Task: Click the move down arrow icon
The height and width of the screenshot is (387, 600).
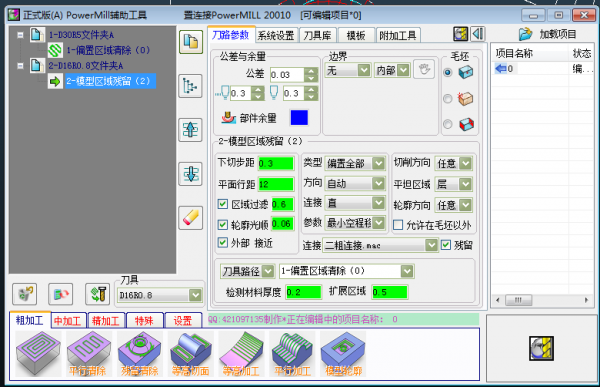Action: click(x=191, y=174)
